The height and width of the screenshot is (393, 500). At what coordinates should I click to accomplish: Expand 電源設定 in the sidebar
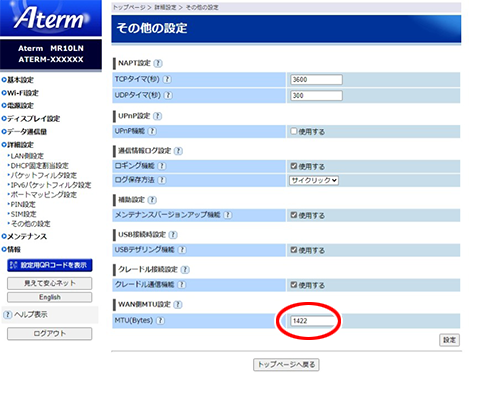[x=18, y=106]
